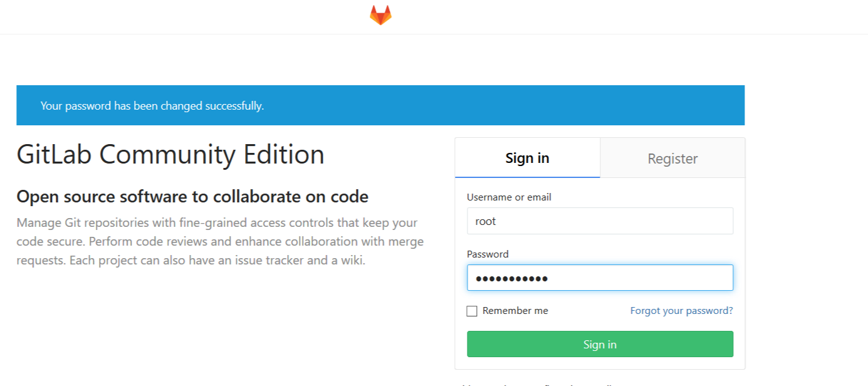The image size is (868, 386).
Task: Click the password changed successfully banner
Action: pyautogui.click(x=380, y=105)
